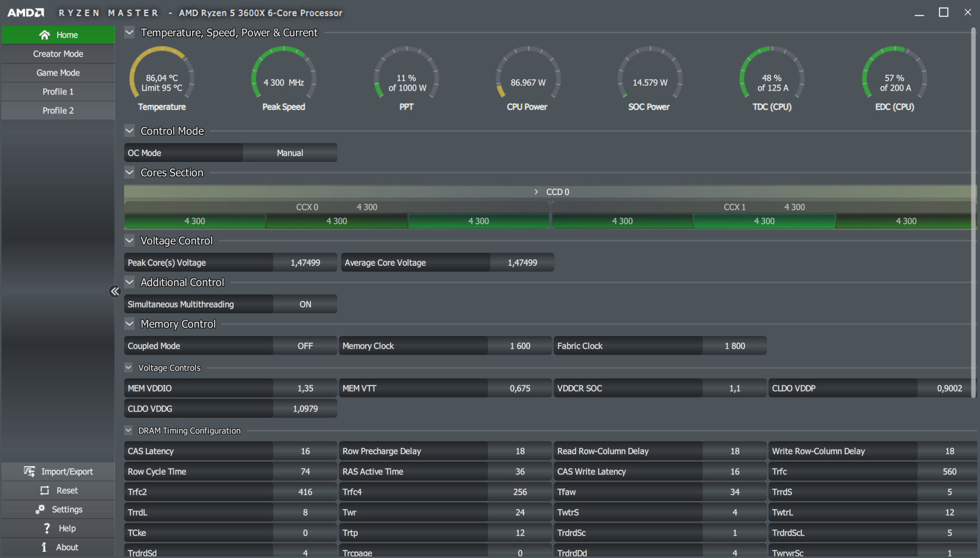Click the Memory Clock 1 600 value field
The height and width of the screenshot is (558, 980).
(520, 346)
